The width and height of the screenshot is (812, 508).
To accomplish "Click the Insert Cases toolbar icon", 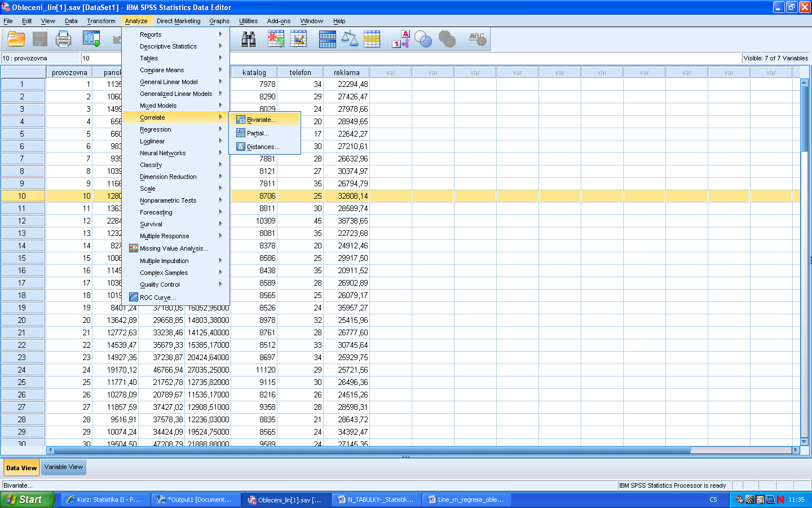I will point(276,39).
